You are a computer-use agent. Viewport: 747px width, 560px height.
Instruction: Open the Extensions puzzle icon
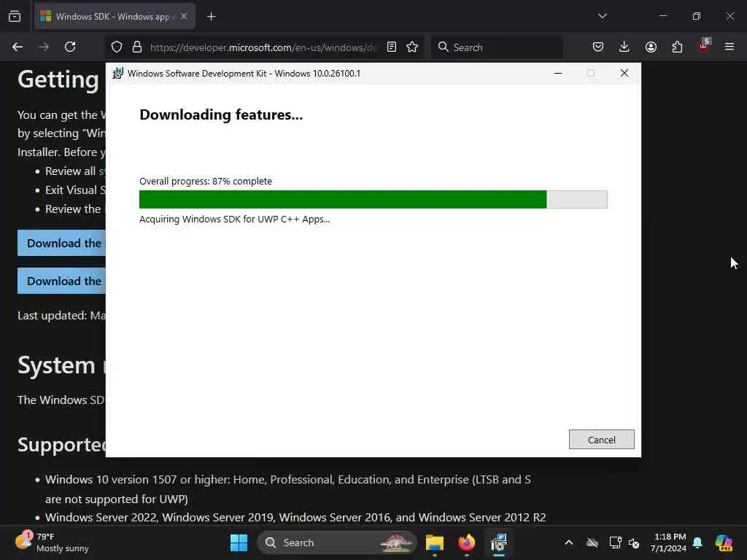pyautogui.click(x=677, y=47)
